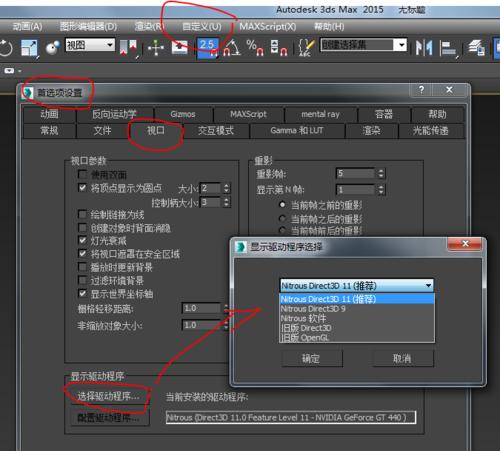Image resolution: width=500 pixels, height=451 pixels.
Task: Open the Animation (A) menu
Action: coord(28,26)
